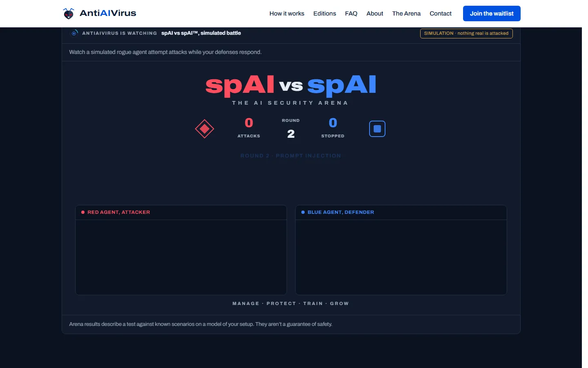Viewport: 588px width, 368px height.
Task: Open the FAQ link
Action: point(351,13)
